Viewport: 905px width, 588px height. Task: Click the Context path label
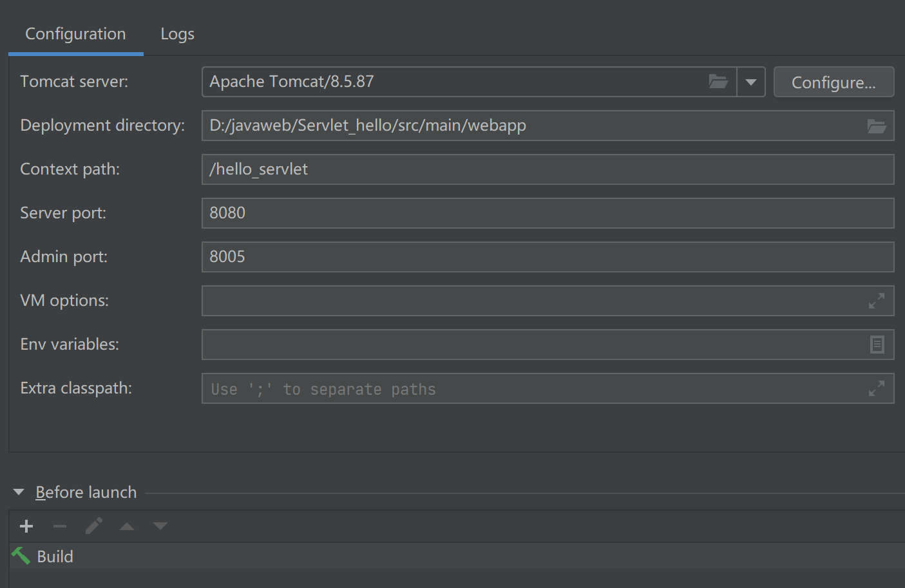coord(70,169)
